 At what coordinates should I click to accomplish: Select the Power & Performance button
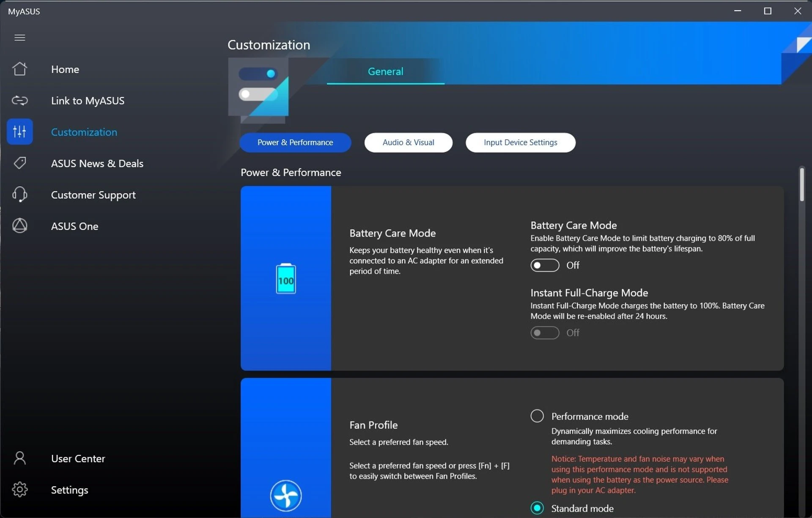click(x=295, y=143)
